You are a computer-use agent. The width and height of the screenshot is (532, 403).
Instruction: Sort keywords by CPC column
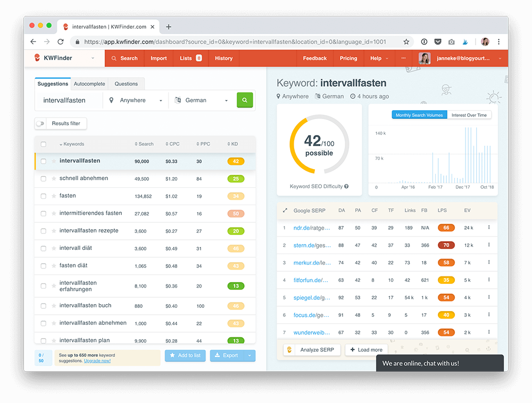[172, 144]
